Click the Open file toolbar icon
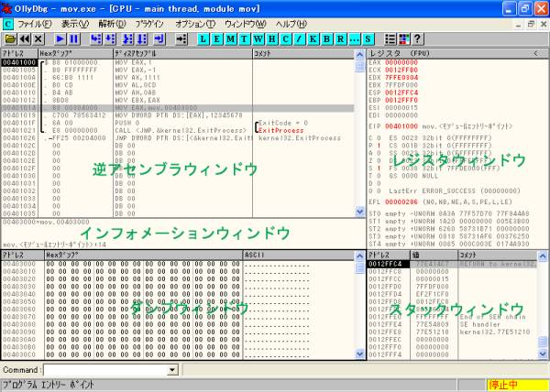Screen dimensions: 550x392 [10, 39]
